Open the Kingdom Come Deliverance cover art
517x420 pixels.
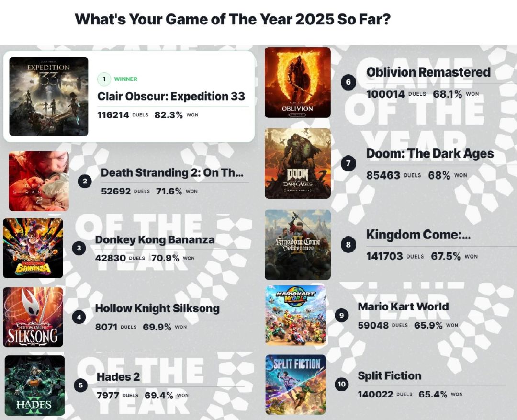pos(297,244)
